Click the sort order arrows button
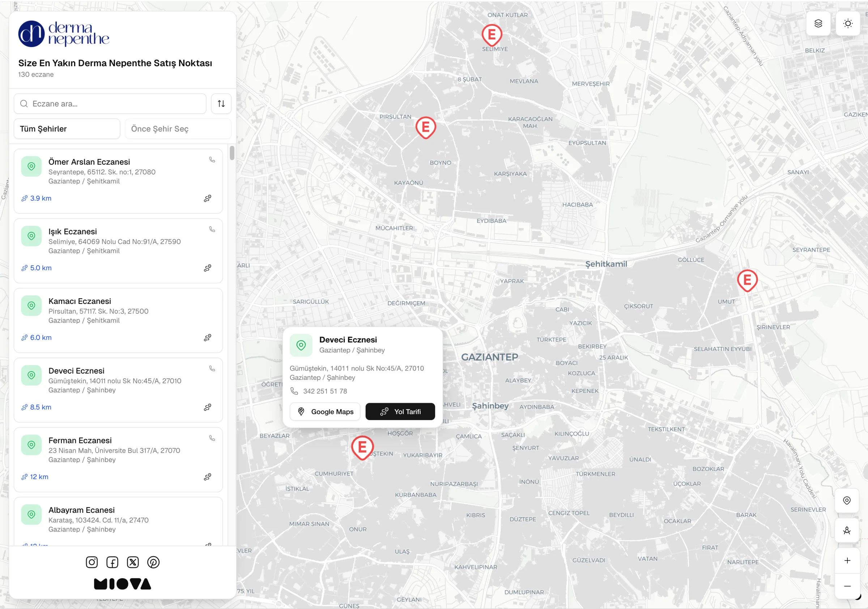 tap(221, 103)
